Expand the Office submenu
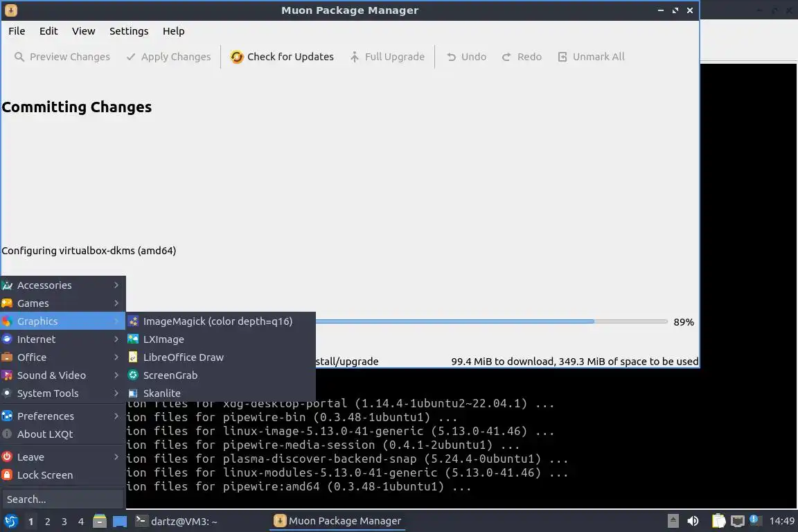Viewport: 798px width, 532px height. point(62,357)
